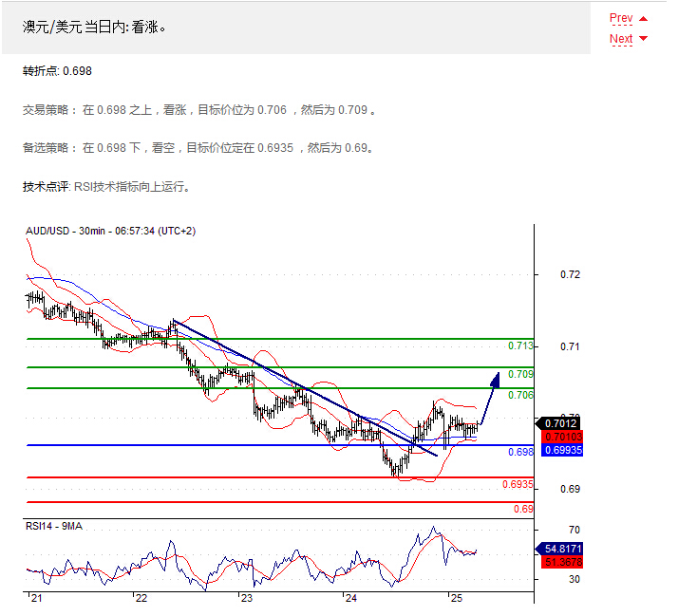The image size is (697, 616).
Task: Click the dark blue forecast arrow head
Action: point(495,379)
